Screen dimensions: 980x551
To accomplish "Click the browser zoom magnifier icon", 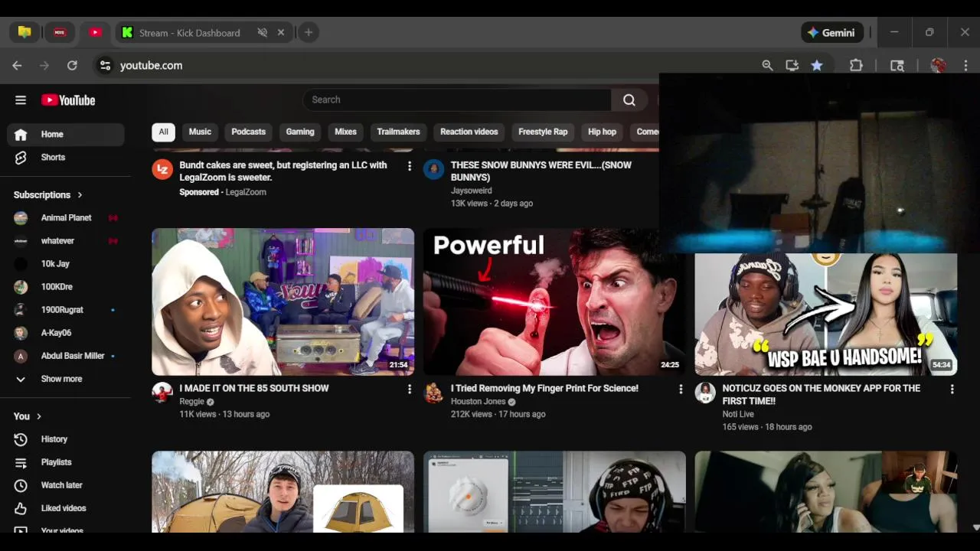I will [767, 66].
